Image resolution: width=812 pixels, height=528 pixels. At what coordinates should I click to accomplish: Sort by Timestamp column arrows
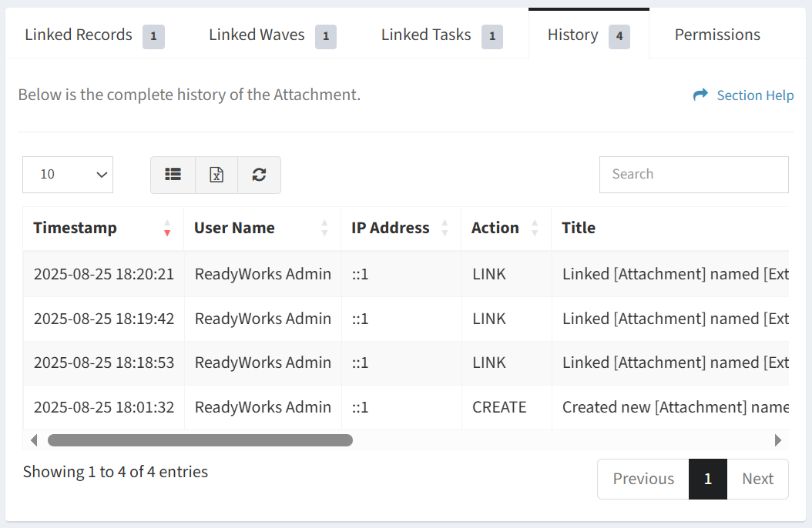pyautogui.click(x=167, y=228)
